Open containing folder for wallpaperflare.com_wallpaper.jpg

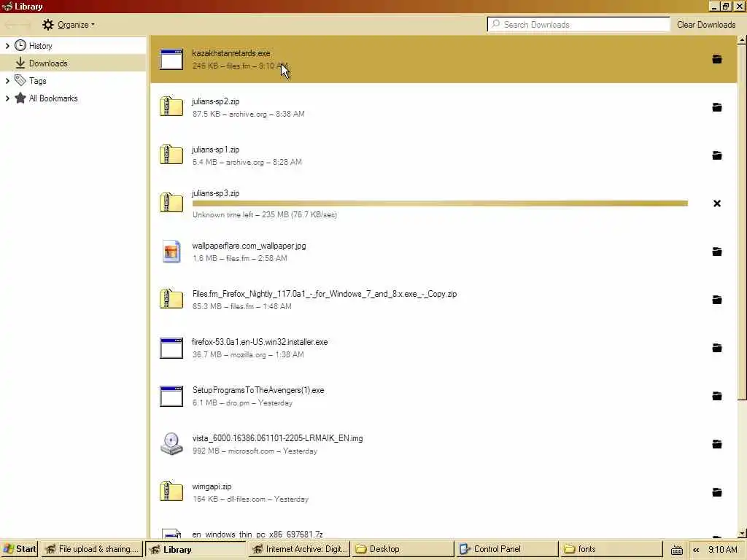(716, 252)
